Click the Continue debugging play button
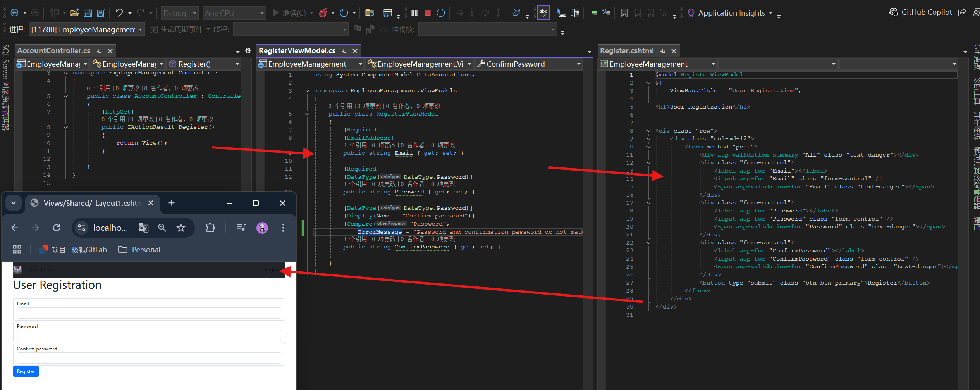980x390 pixels. point(275,13)
